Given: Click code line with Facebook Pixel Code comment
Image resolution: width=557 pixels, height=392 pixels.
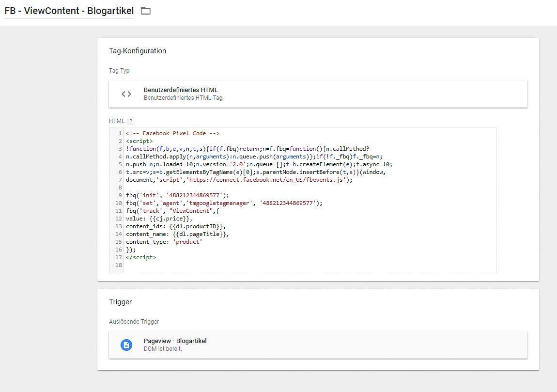Looking at the screenshot, I should (172, 133).
